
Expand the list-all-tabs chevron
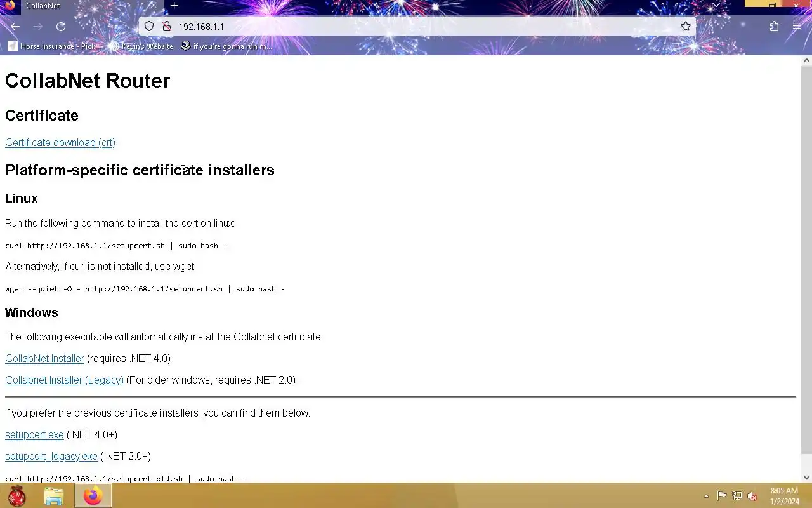(x=716, y=5)
